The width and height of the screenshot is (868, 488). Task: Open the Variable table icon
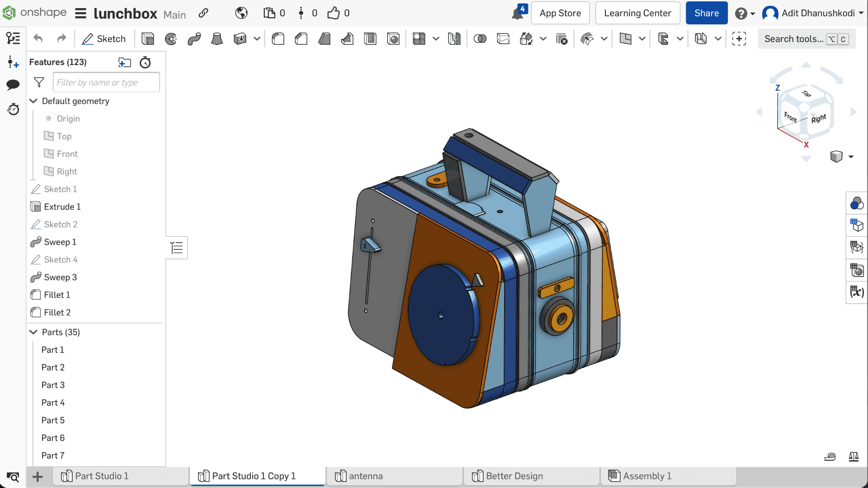tap(856, 292)
